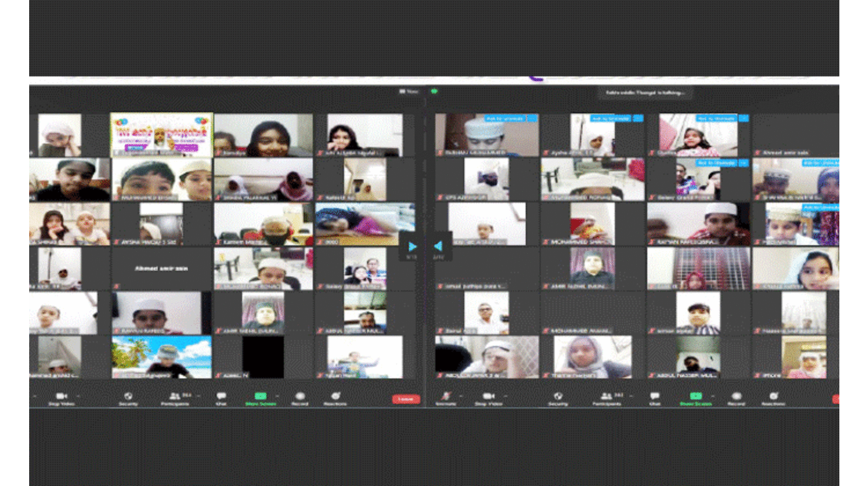Click Stop Video camera icon in left window
Viewport: 868px width, 486px height.
click(61, 397)
